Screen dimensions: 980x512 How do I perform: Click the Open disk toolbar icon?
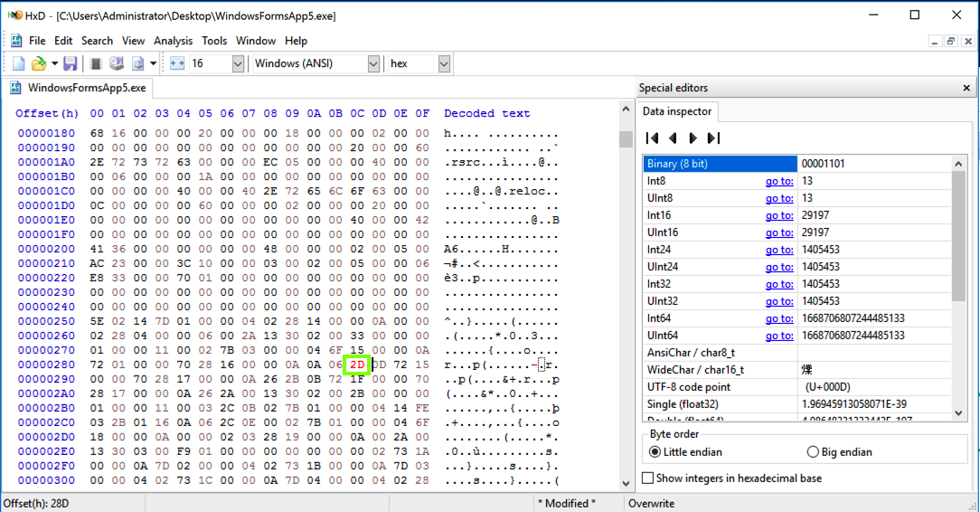click(117, 63)
